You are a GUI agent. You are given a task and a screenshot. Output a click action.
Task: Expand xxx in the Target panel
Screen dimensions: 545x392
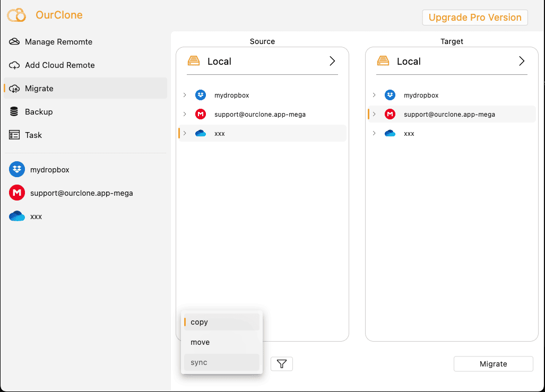[x=374, y=133]
